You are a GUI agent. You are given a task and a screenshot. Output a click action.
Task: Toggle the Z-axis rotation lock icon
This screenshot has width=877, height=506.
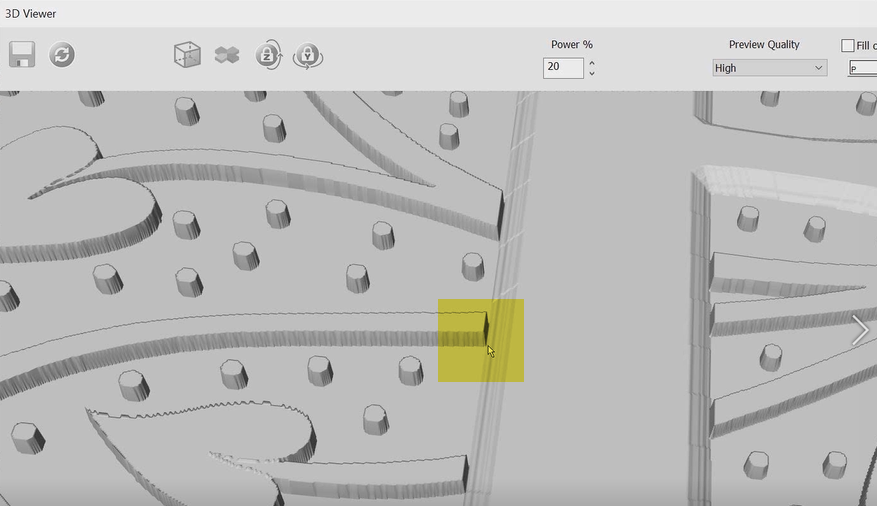(x=268, y=54)
